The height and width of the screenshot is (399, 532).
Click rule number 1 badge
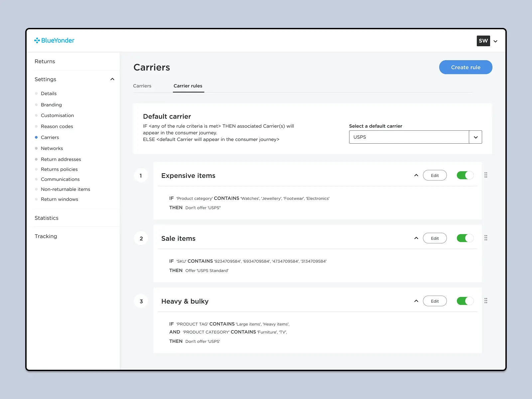click(x=141, y=176)
